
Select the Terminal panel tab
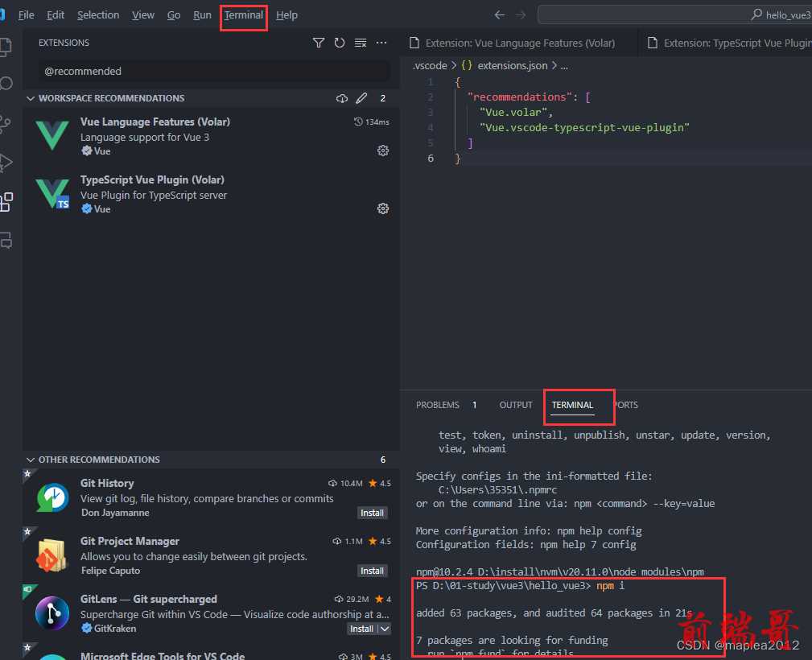(572, 405)
